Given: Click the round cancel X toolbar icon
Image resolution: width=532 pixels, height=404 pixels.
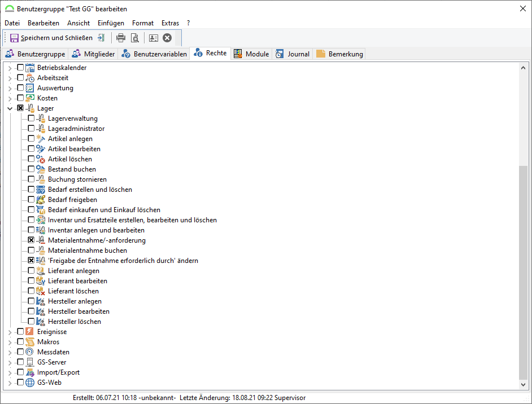Looking at the screenshot, I should [167, 38].
